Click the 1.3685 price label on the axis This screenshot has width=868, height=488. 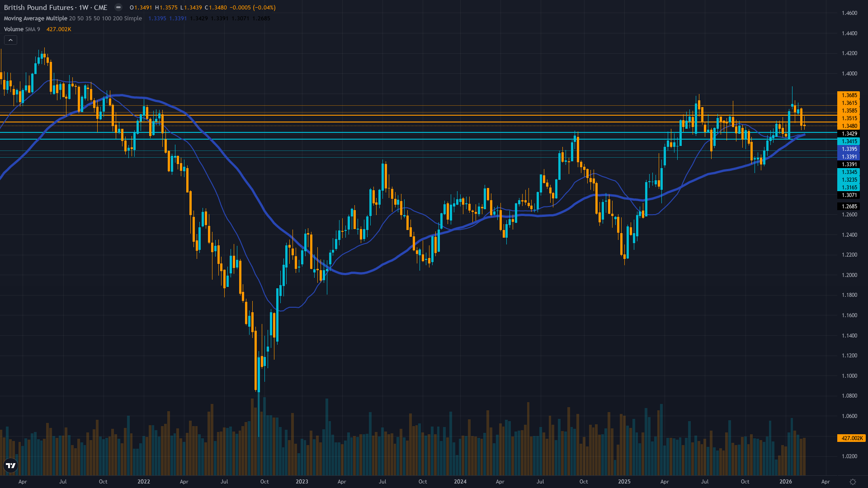[x=849, y=95]
